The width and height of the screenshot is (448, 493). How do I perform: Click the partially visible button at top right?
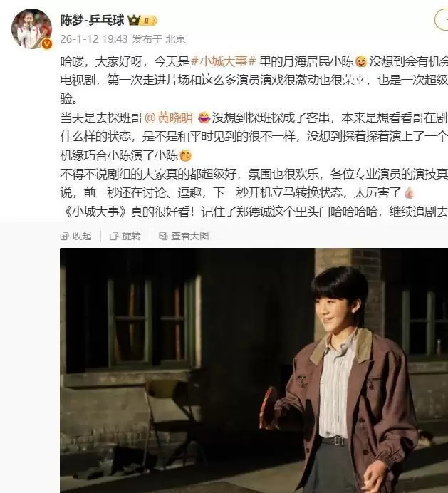coord(442,20)
